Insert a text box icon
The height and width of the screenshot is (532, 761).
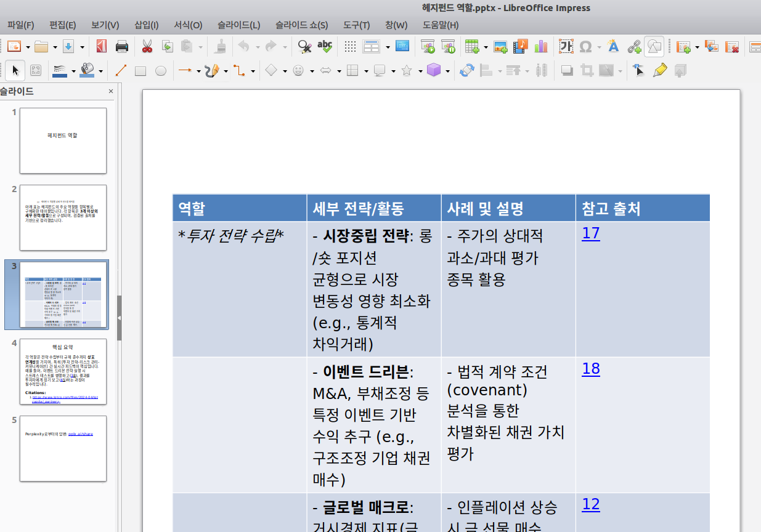tap(566, 46)
